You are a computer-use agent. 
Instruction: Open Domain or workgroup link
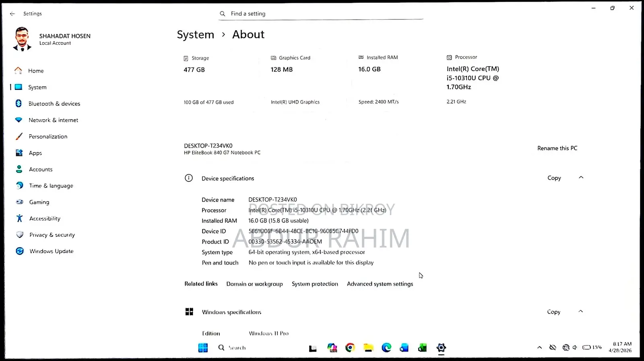(x=254, y=284)
